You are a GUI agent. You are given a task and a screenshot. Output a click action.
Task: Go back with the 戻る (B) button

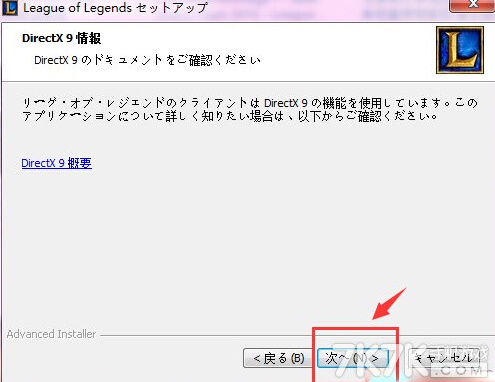[279, 358]
